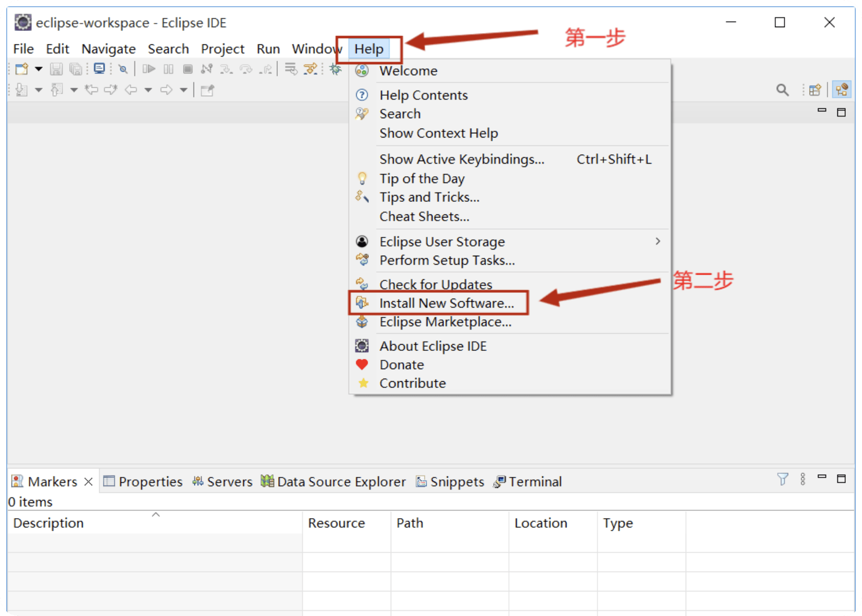Open Cheat Sheets entry
This screenshot has height=616, width=862.
[x=510, y=216]
